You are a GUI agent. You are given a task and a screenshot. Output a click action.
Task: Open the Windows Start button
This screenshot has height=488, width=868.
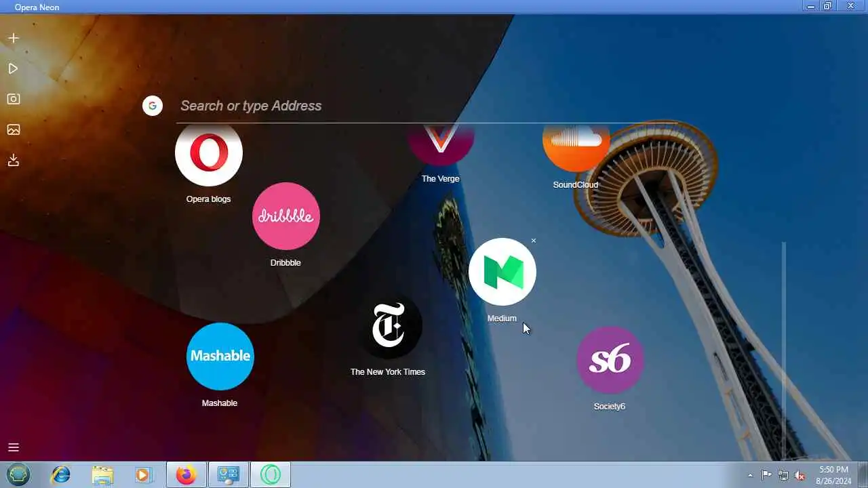click(18, 474)
